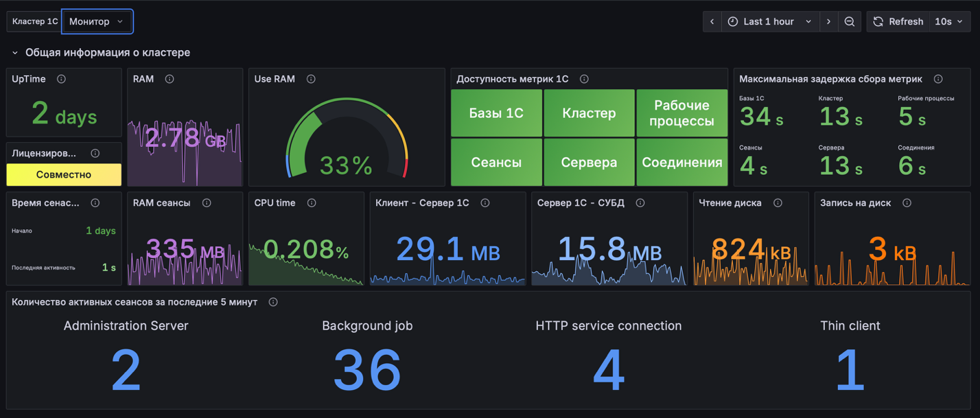This screenshot has height=418, width=980.
Task: Collapse the Общая информация о кластере row
Action: pyautogui.click(x=15, y=53)
